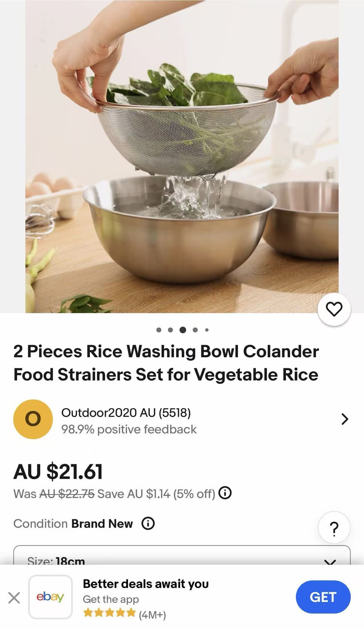Select the second image pagination dot
Image resolution: width=364 pixels, height=629 pixels.
pos(170,330)
